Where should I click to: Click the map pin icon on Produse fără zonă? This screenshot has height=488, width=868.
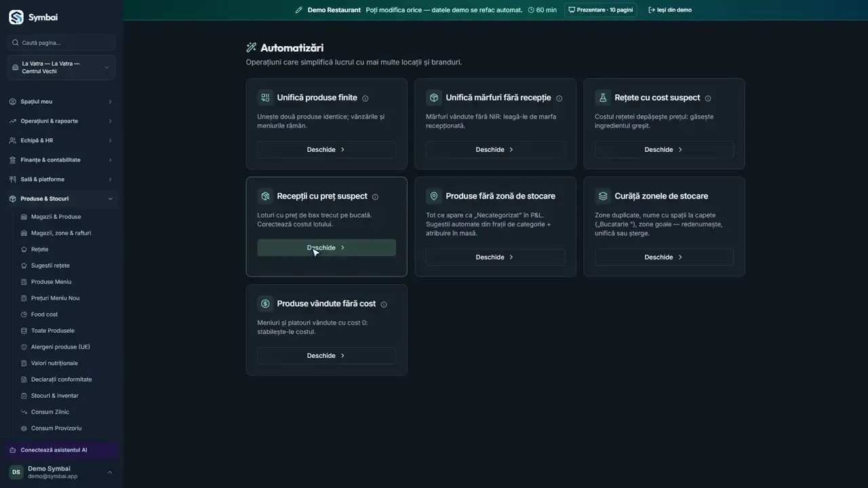tap(434, 196)
